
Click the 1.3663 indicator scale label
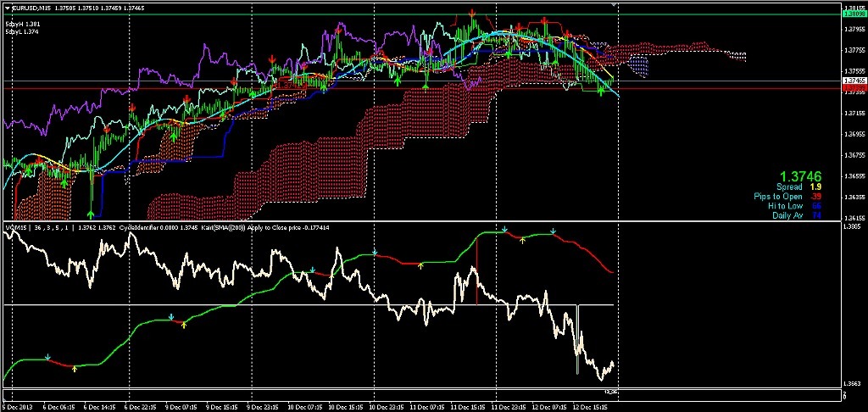click(x=852, y=383)
